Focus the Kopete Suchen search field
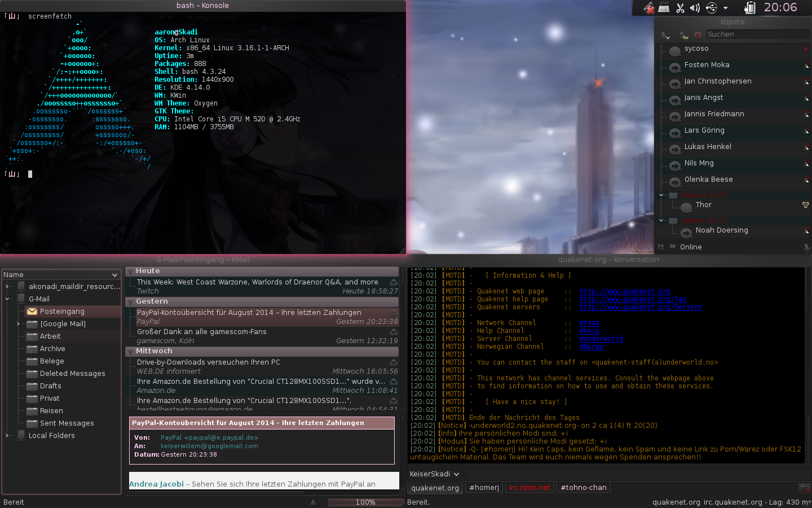 pos(758,34)
